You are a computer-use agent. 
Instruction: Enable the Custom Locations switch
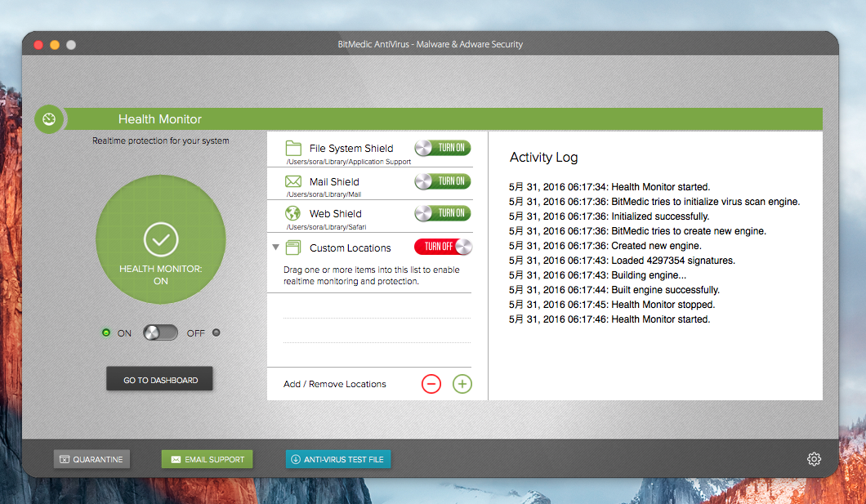click(443, 247)
